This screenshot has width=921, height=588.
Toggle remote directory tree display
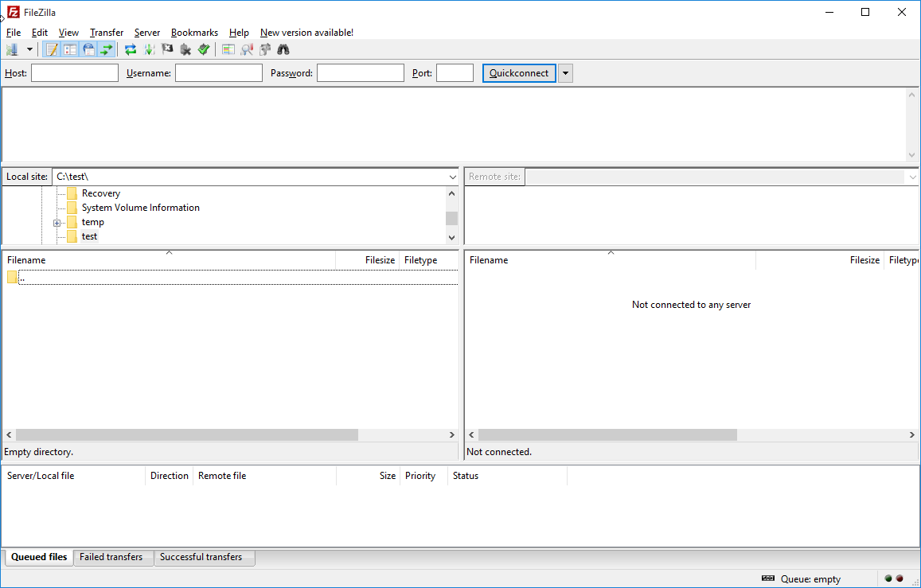click(88, 49)
